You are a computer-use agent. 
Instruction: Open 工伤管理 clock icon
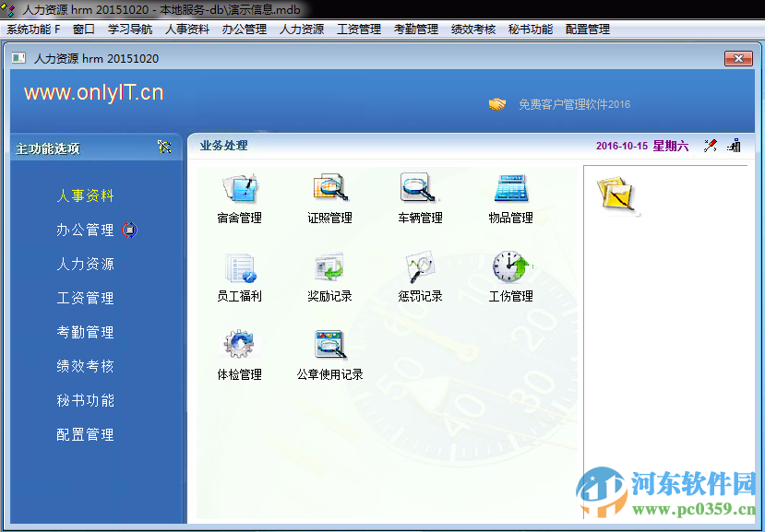point(511,267)
